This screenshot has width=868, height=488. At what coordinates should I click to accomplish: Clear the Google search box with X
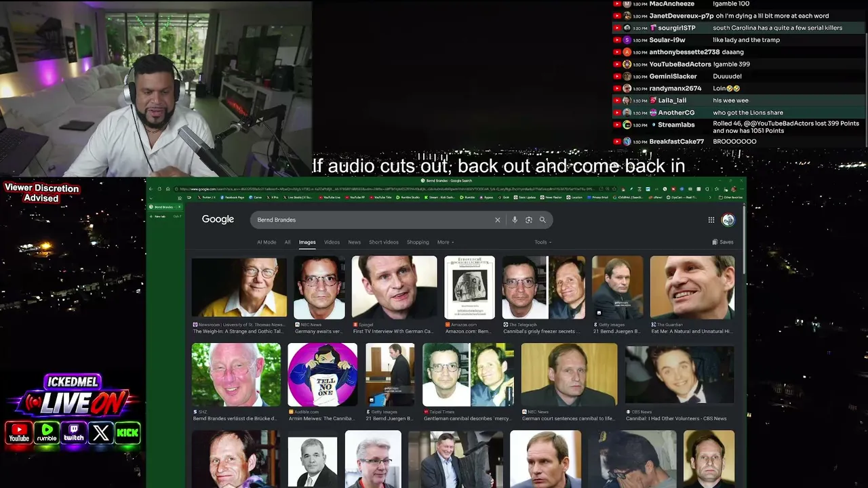tap(497, 220)
